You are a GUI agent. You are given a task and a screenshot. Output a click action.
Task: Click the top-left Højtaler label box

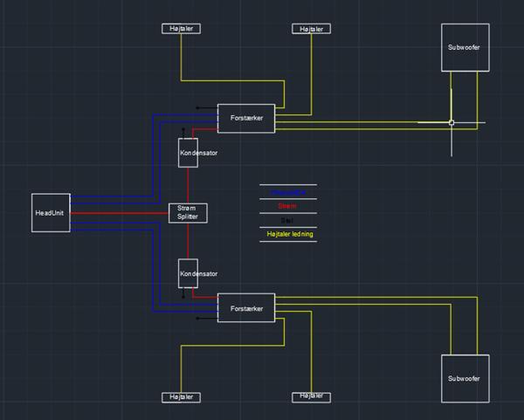pos(181,29)
